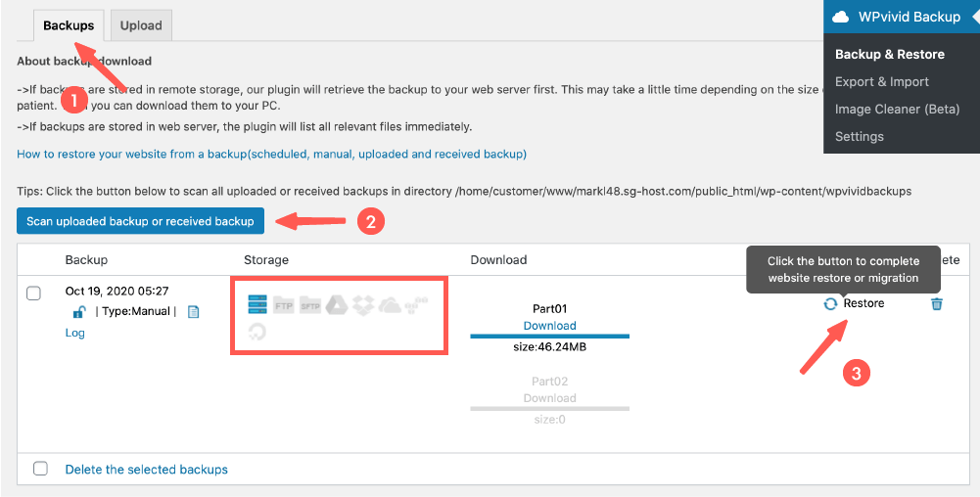Click the Backup column header
This screenshot has height=497, width=980.
tap(86, 259)
